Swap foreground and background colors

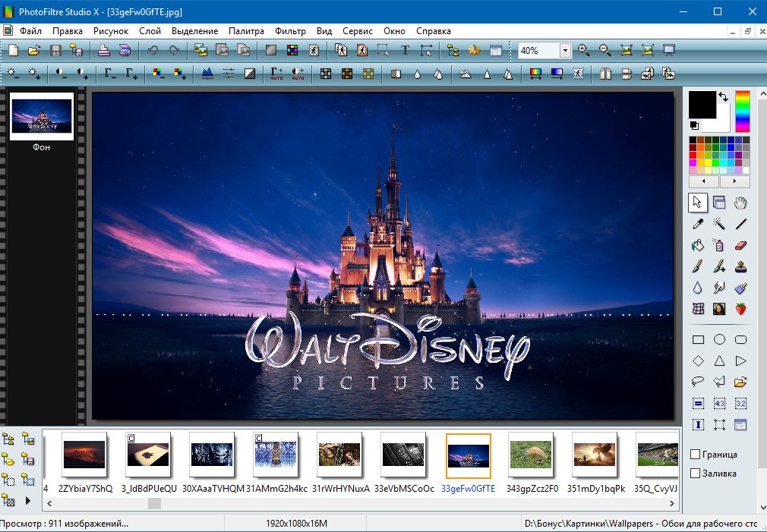[x=723, y=97]
